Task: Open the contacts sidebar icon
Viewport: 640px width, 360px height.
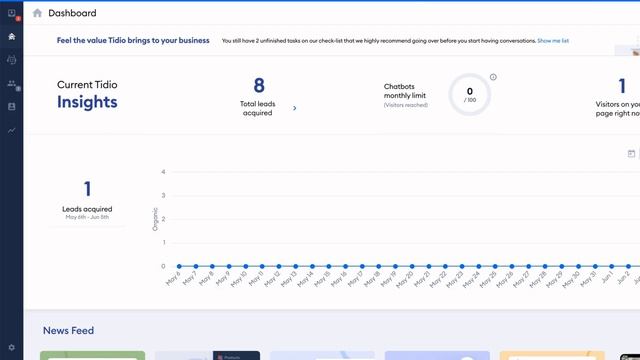Action: coord(12,107)
